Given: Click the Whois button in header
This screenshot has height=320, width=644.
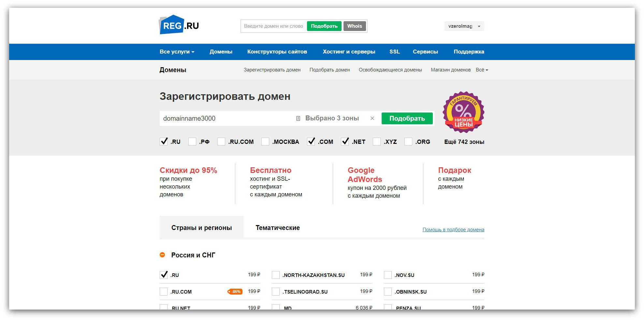Looking at the screenshot, I should (x=354, y=26).
